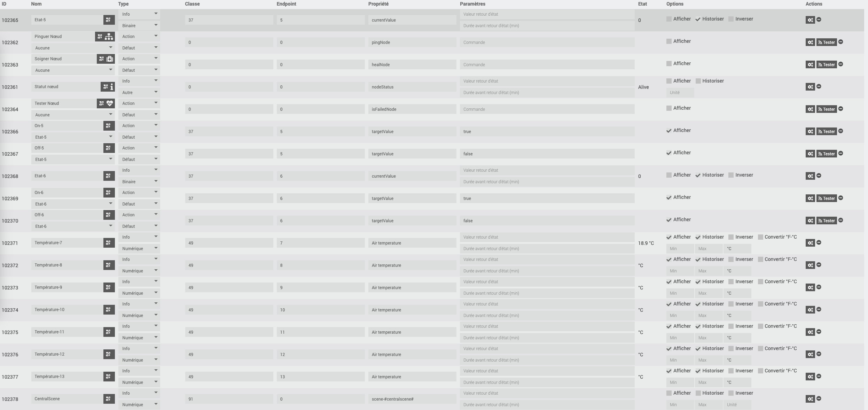Click the info icon on Statut nœud
This screenshot has height=410, width=868.
pyautogui.click(x=112, y=87)
